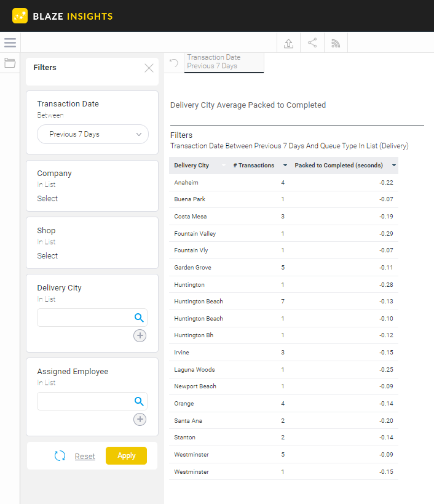Close the Filters panel
The width and height of the screenshot is (434, 504).
coord(149,68)
